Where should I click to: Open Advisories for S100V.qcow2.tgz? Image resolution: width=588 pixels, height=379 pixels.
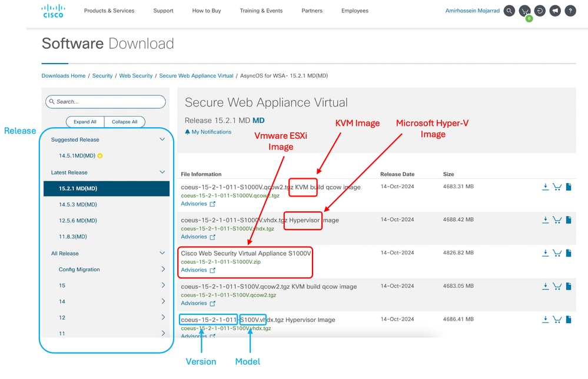(198, 303)
